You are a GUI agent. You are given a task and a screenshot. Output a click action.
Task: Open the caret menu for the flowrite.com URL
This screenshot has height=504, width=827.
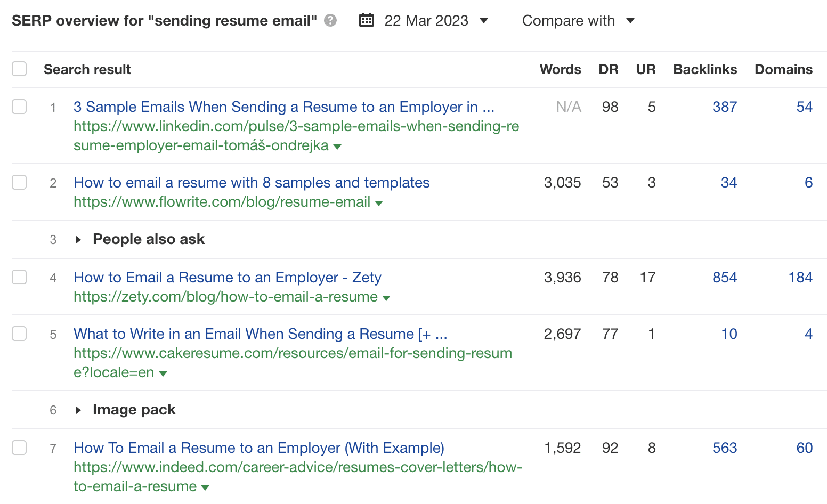click(x=379, y=202)
